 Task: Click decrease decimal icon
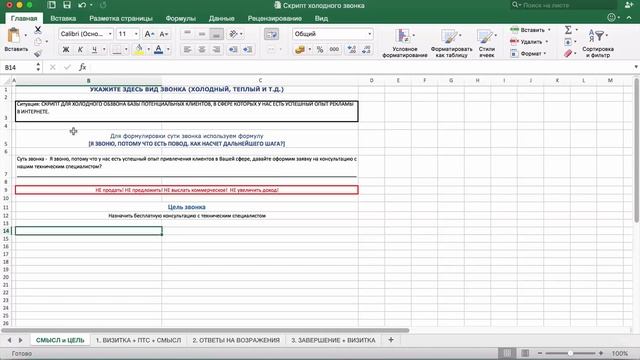pyautogui.click(x=366, y=50)
